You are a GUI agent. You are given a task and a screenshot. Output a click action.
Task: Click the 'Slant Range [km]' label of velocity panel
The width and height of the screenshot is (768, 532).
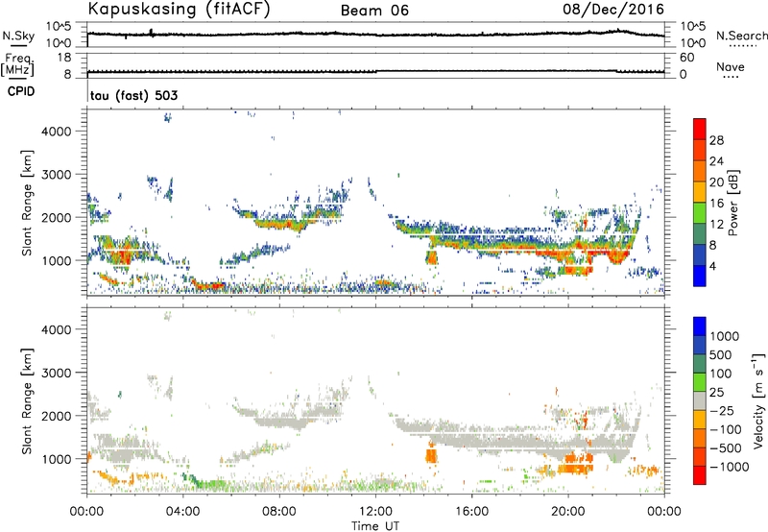point(27,401)
